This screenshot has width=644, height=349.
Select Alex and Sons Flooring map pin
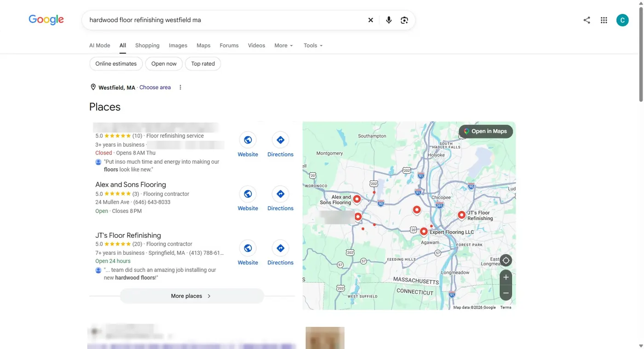pyautogui.click(x=356, y=199)
